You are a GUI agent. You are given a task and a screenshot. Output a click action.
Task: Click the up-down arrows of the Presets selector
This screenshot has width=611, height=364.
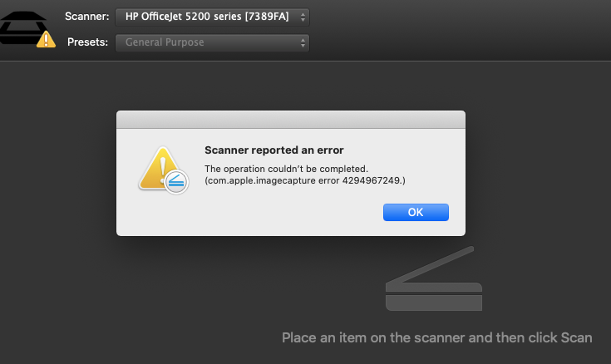[x=303, y=42]
